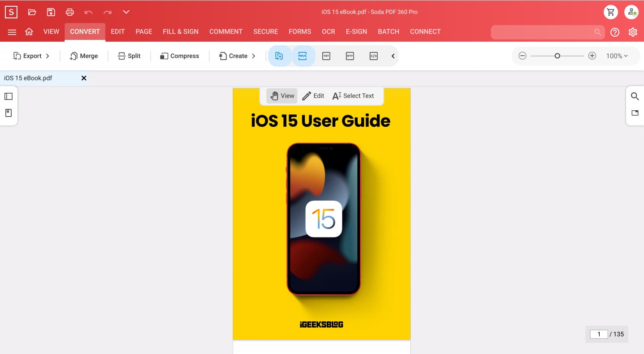Open the SECURE tab
The width and height of the screenshot is (644, 354).
[x=266, y=32]
